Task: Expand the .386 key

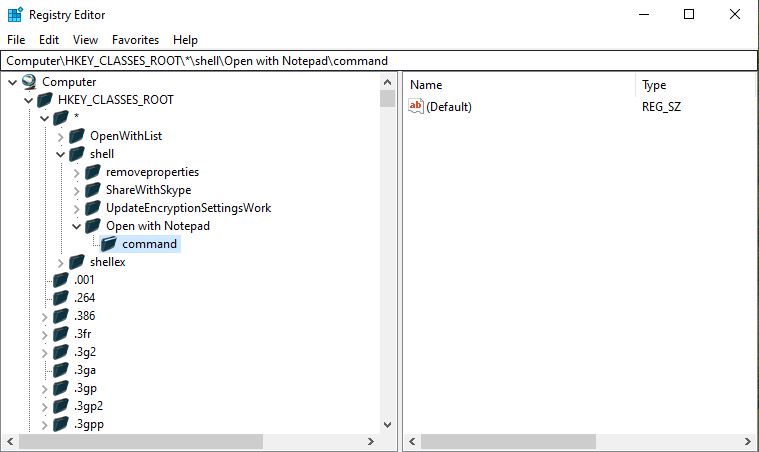Action: (x=45, y=316)
